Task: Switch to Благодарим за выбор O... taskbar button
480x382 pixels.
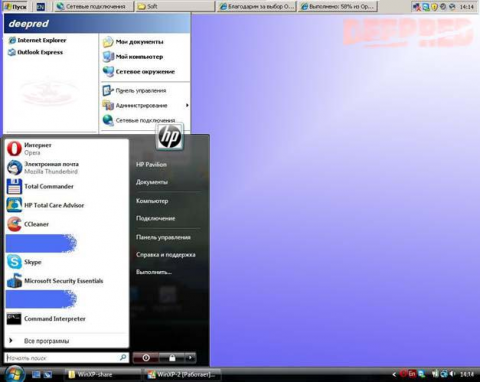Action: tap(256, 7)
